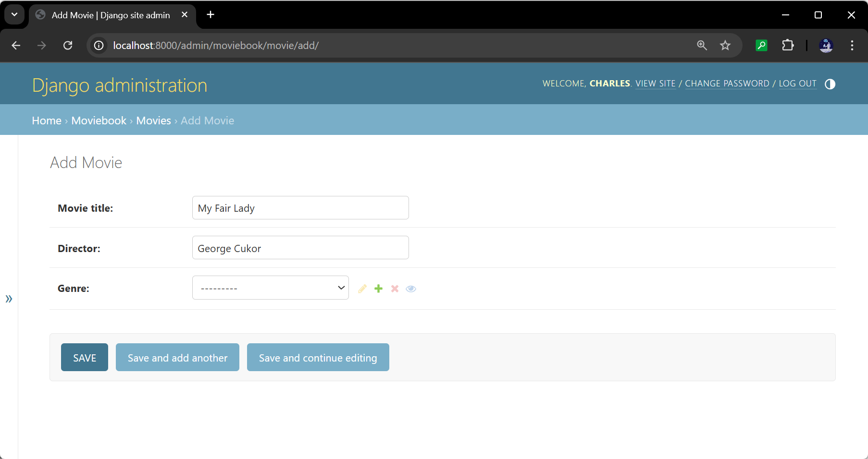Open the Chrome three-dot menu
The height and width of the screenshot is (459, 868).
coord(852,45)
